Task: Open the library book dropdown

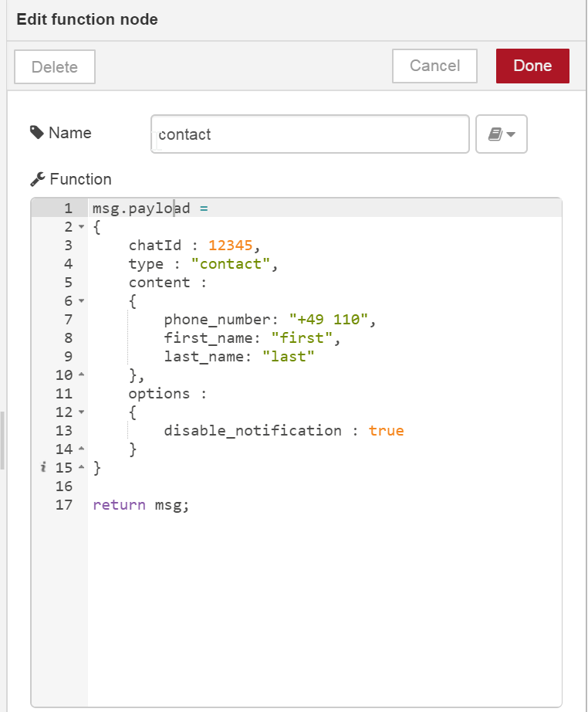Action: [502, 134]
